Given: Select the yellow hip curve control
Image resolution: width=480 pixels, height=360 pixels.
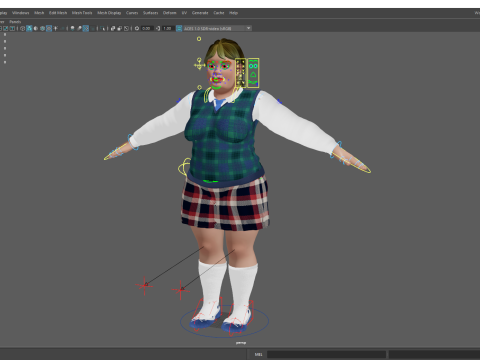Looking at the screenshot, I should tap(184, 167).
